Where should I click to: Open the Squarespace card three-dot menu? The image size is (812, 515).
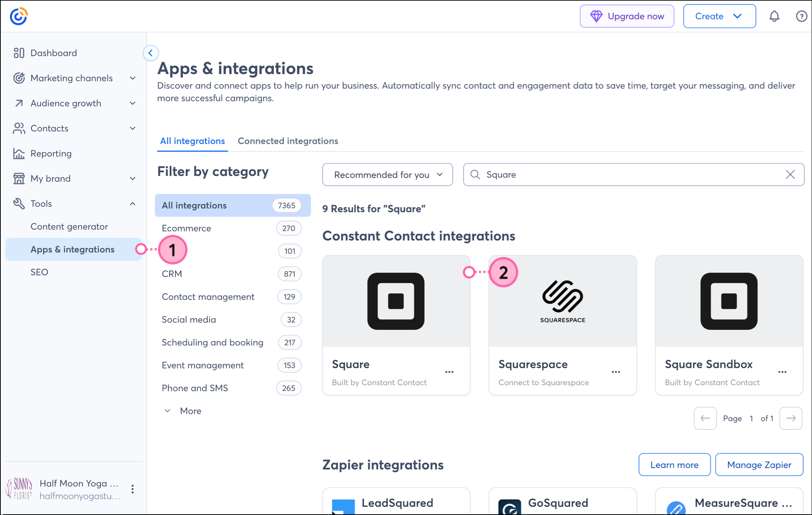pyautogui.click(x=616, y=372)
